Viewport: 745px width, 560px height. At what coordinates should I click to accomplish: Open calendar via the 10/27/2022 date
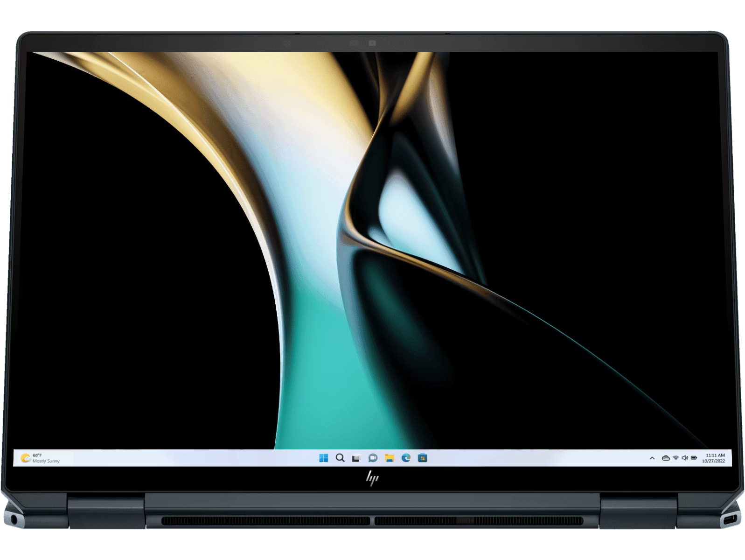click(x=714, y=461)
